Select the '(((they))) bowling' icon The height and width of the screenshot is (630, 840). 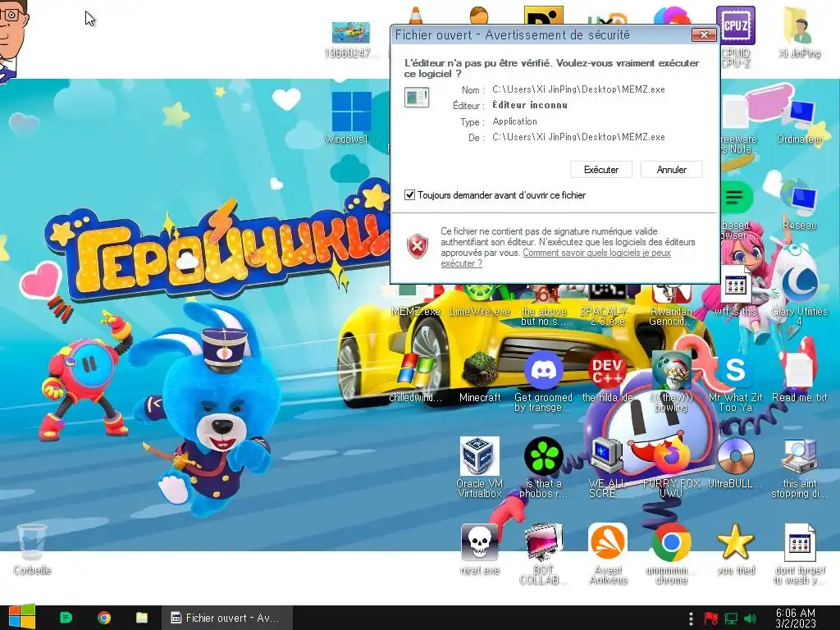(x=671, y=381)
